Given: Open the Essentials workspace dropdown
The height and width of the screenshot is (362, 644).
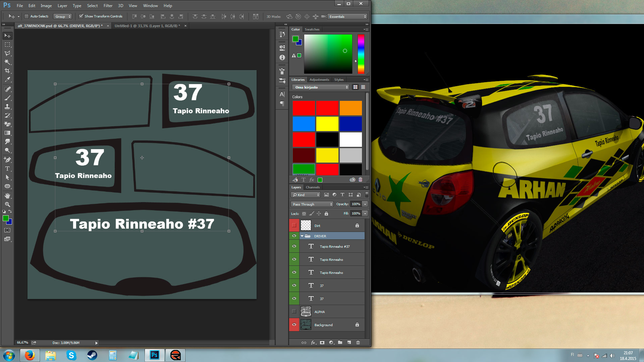Looking at the screenshot, I should click(x=347, y=16).
